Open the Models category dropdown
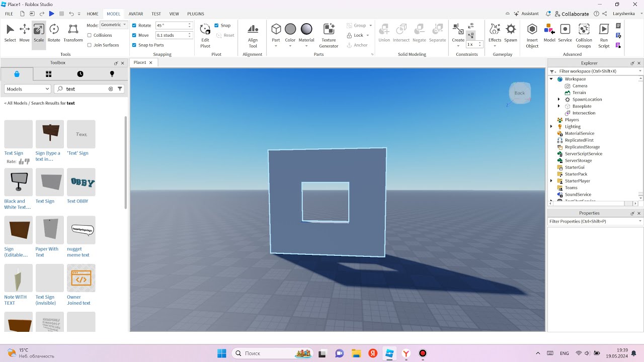Image resolution: width=644 pixels, height=362 pixels. (28, 88)
